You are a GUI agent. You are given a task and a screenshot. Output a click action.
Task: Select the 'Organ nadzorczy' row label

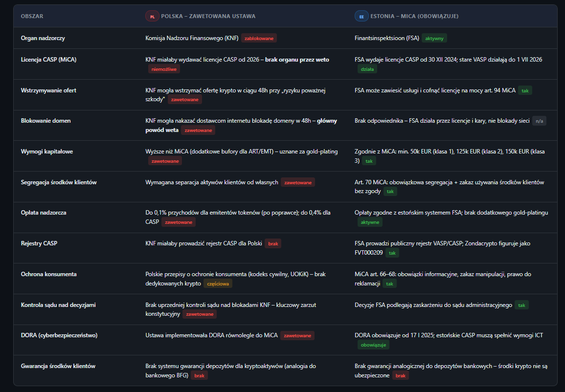point(43,38)
